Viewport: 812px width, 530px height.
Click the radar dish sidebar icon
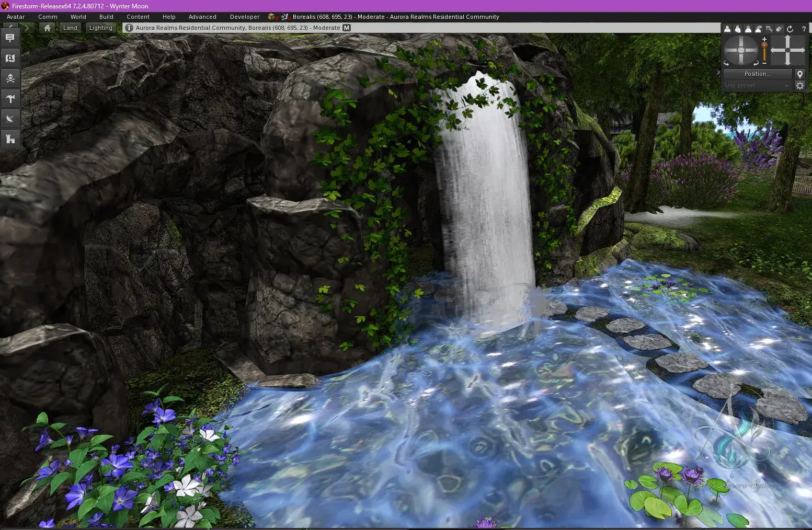(10, 119)
